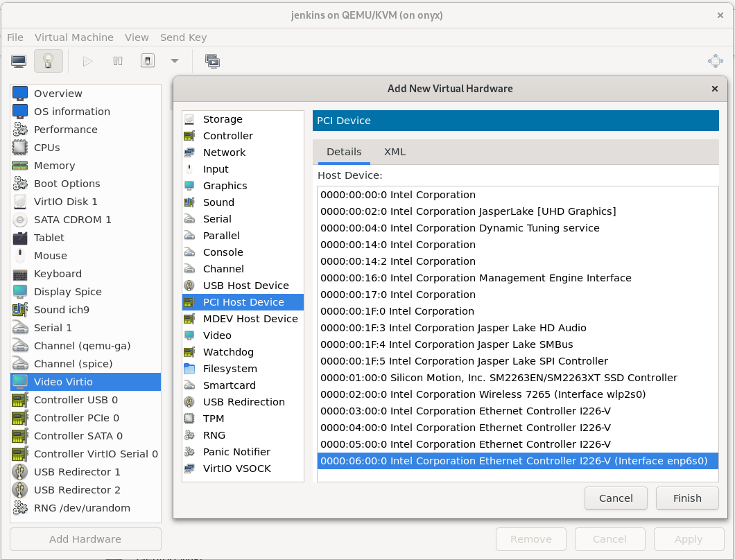Image resolution: width=735 pixels, height=560 pixels.
Task: Select the SATA CDROM 1 disc icon
Action: click(x=19, y=220)
